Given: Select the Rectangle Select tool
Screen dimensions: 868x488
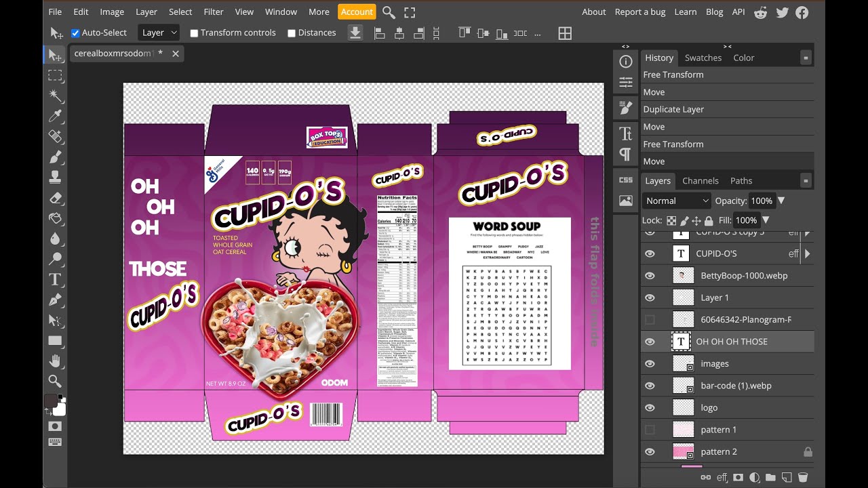Looking at the screenshot, I should coord(55,75).
